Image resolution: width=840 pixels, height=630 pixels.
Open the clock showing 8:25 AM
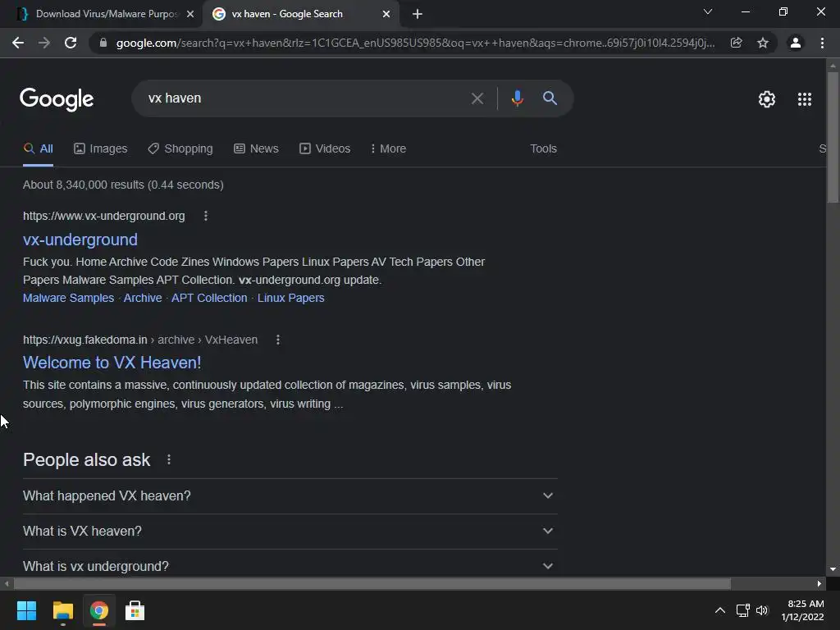coord(802,610)
